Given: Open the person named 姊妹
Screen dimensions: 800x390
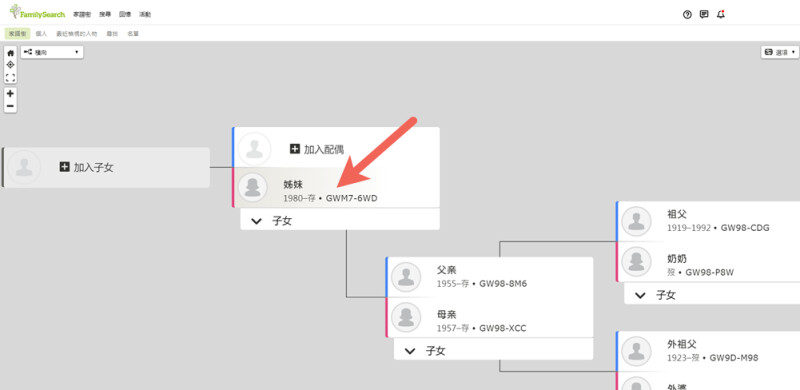Looking at the screenshot, I should click(293, 185).
